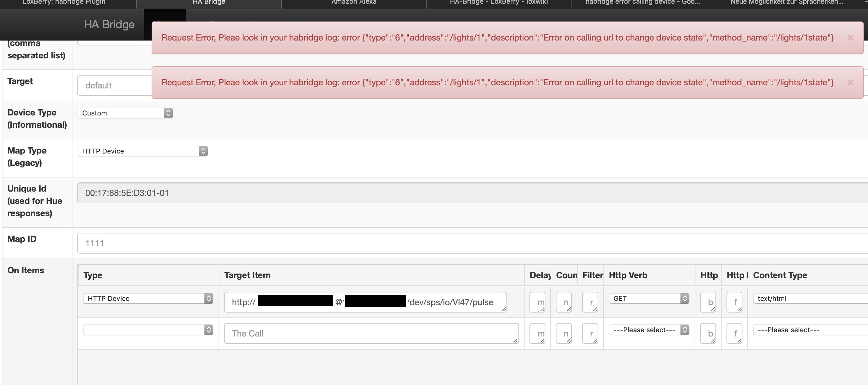Change the GET Http Verb selector
Viewport: 868px width, 385px height.
649,298
